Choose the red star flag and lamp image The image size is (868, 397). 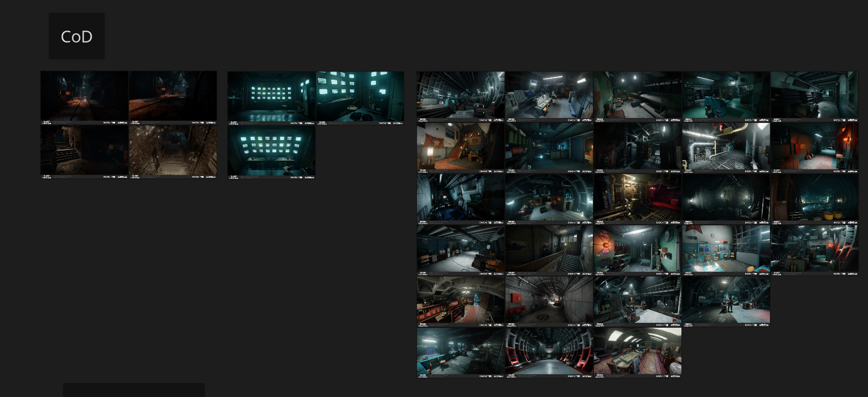[x=461, y=148]
